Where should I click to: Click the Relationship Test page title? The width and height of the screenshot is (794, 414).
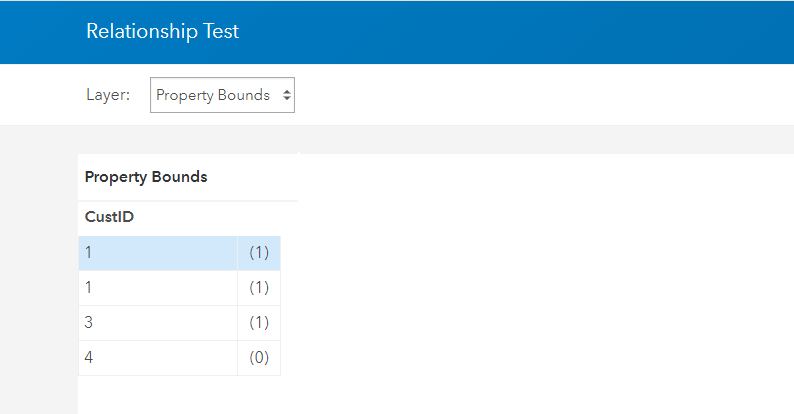point(162,31)
